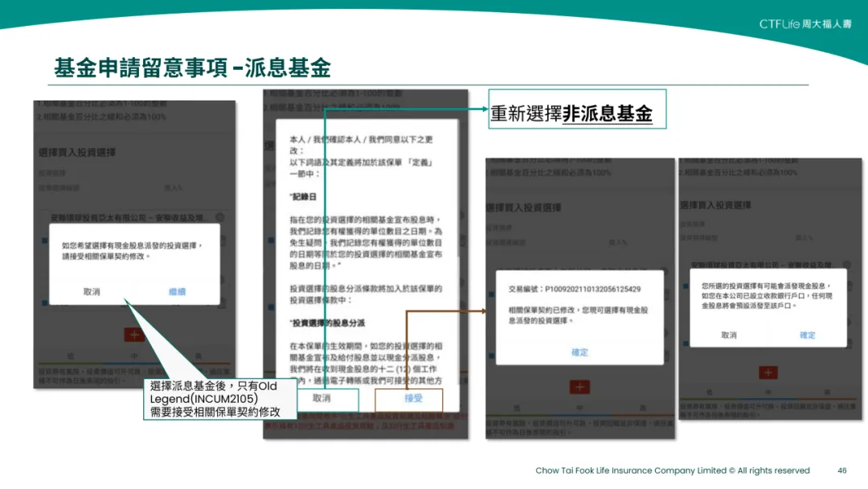Viewport: 868px width, 489px height.
Task: Click red plus icon below the 繼續 dialog
Action: point(133,335)
